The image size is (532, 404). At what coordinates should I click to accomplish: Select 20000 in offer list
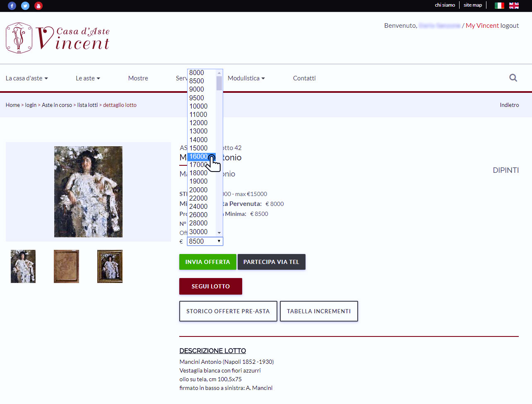coord(202,190)
